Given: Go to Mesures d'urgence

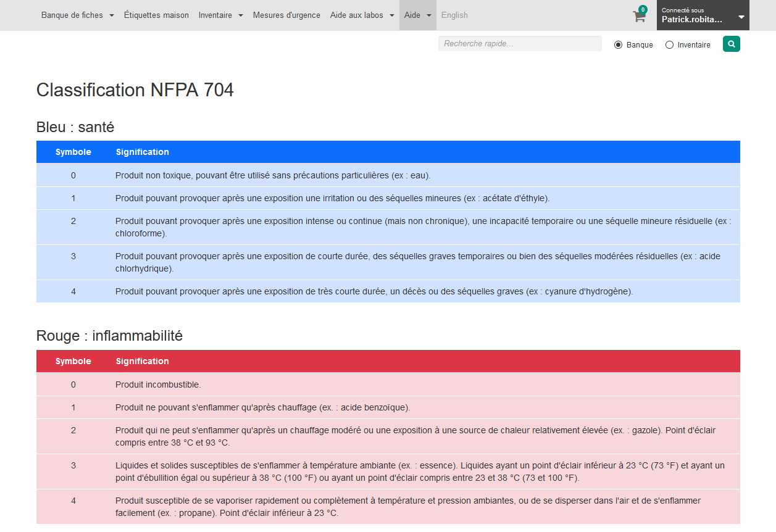Looking at the screenshot, I should [x=286, y=15].
